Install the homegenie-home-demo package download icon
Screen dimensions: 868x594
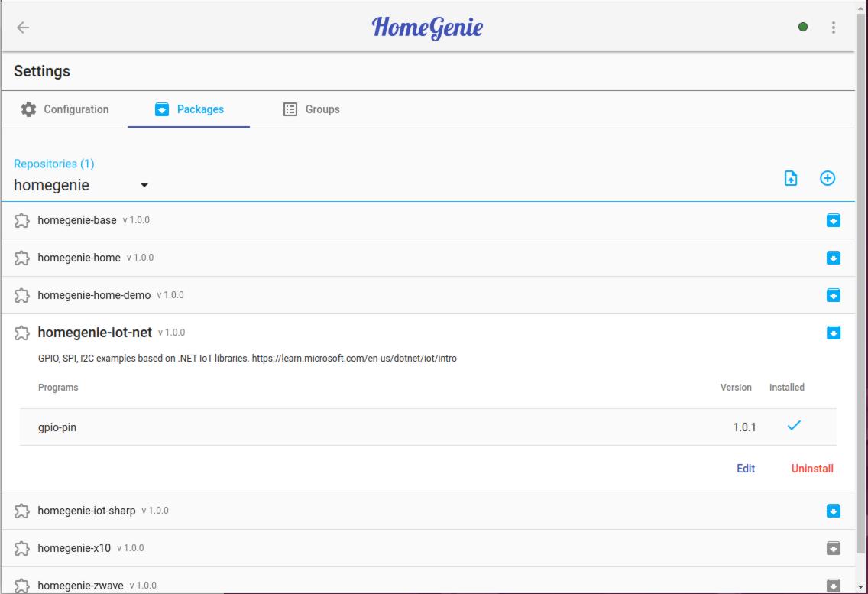(x=833, y=295)
